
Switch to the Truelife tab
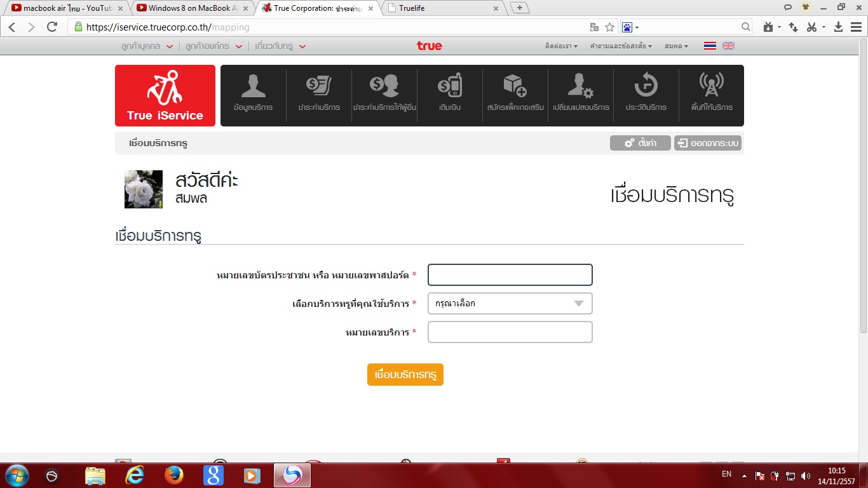click(x=443, y=8)
